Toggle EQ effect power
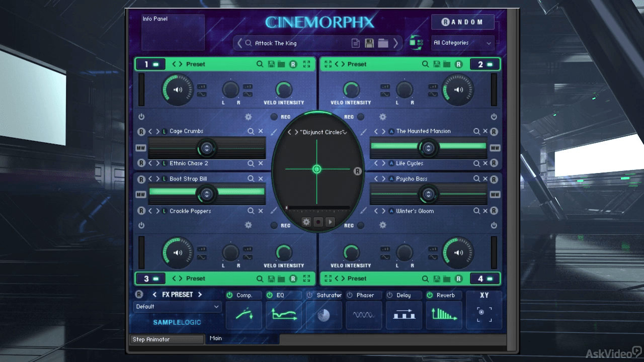Image resolution: width=644 pixels, height=362 pixels. pos(270,295)
